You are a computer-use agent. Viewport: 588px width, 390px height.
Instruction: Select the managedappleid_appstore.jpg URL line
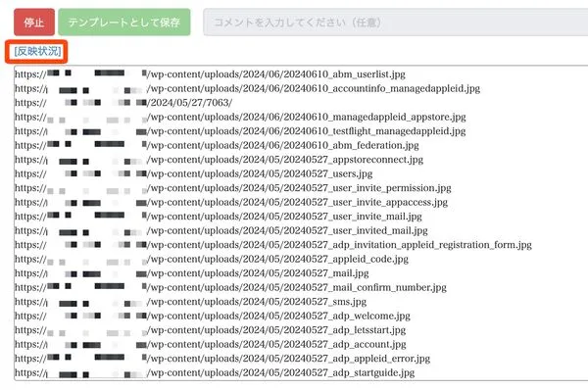[240, 117]
